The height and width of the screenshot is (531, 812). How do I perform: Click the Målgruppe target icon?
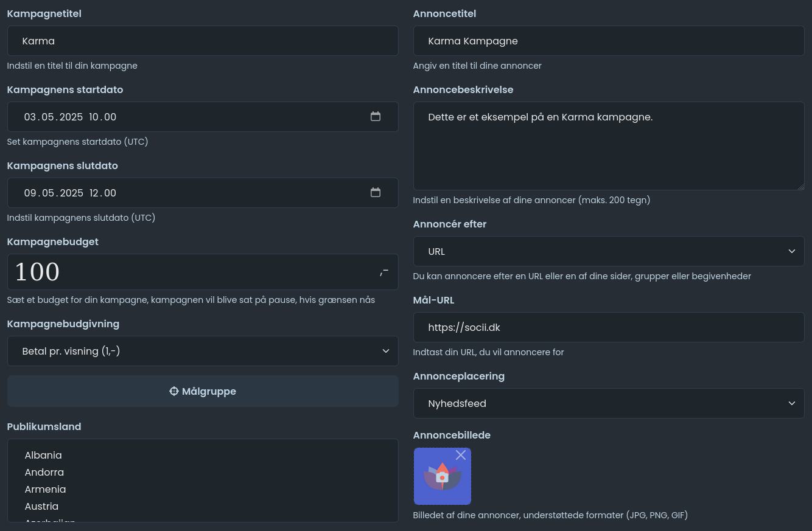(174, 392)
